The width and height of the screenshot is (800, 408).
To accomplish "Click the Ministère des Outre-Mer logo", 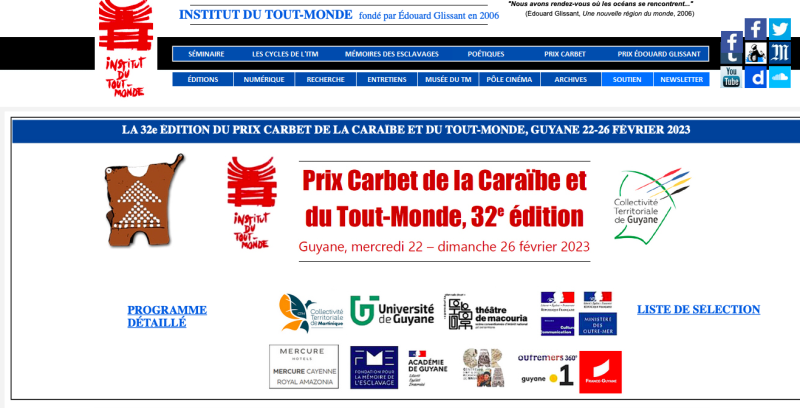I will [598, 313].
